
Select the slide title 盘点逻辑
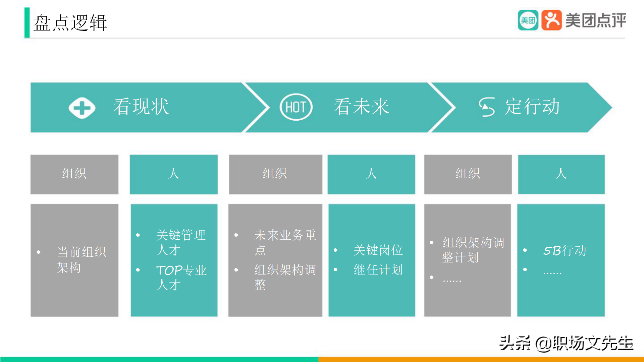pos(70,23)
